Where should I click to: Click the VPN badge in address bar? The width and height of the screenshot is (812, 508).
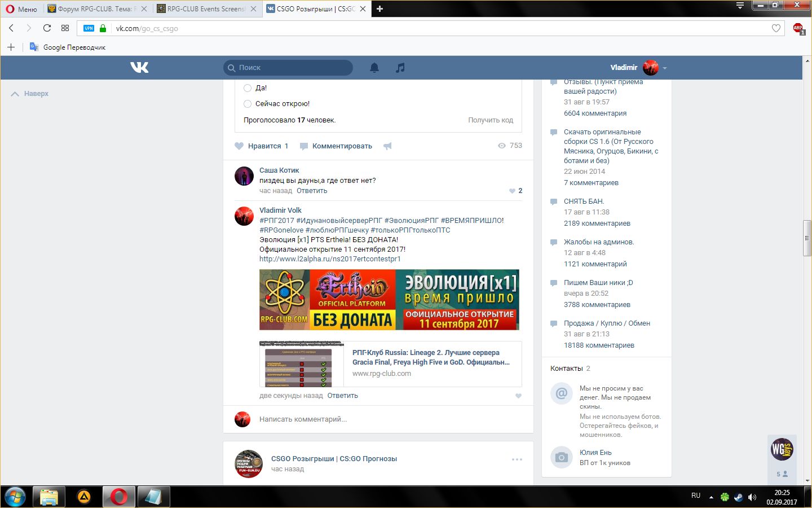pyautogui.click(x=89, y=28)
